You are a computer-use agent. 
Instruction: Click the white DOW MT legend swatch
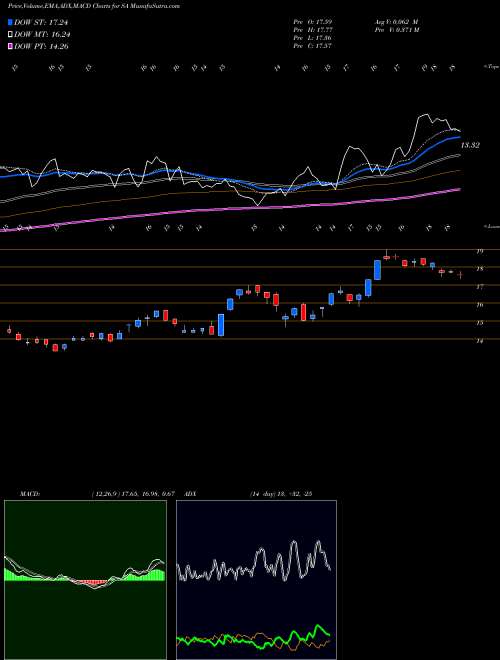click(10, 35)
